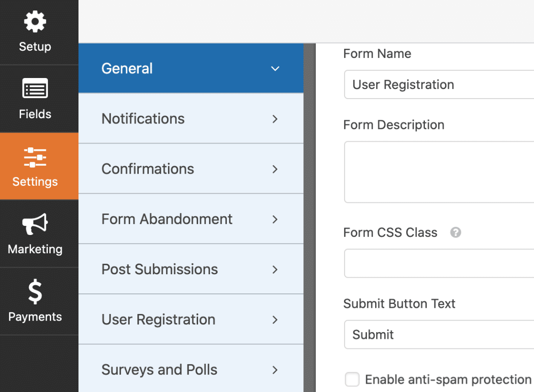This screenshot has height=392, width=534.
Task: Click the Setup gear icon
Action: pos(35,22)
